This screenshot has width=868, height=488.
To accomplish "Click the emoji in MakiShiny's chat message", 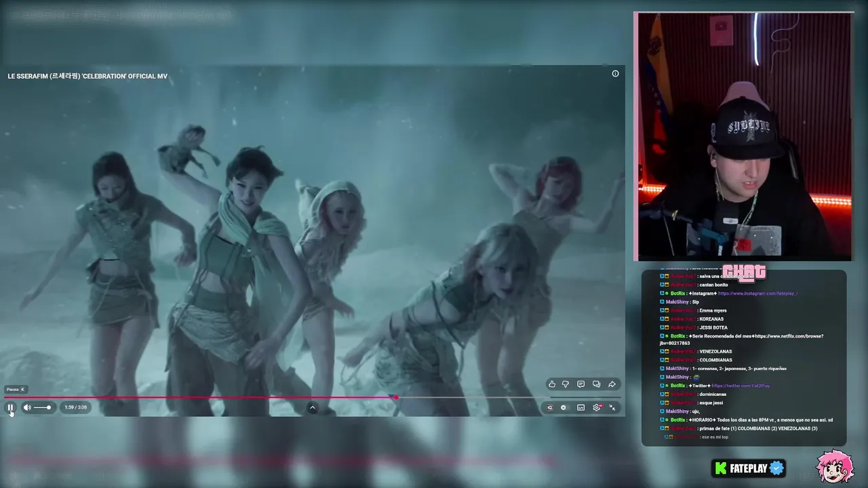I will 696,378.
